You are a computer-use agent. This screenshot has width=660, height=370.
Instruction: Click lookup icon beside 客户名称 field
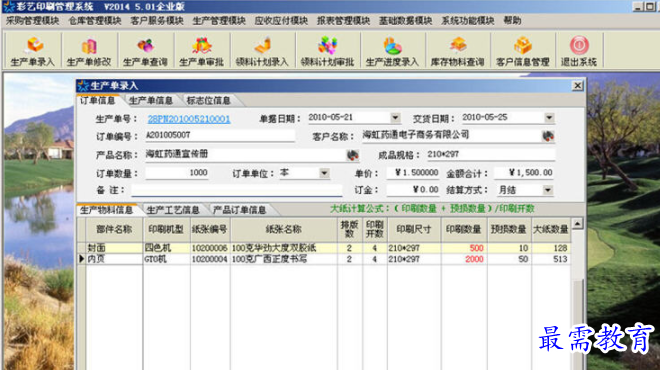coord(548,136)
